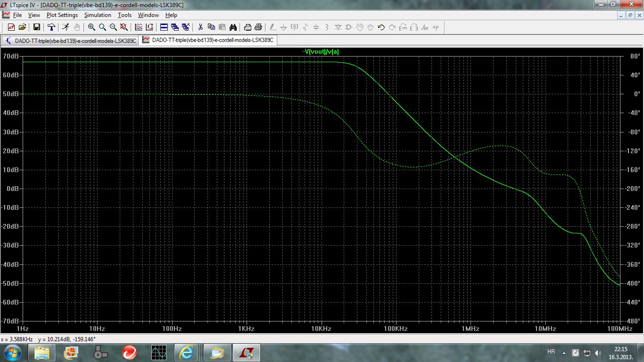Image resolution: width=644 pixels, height=362 pixels.
Task: Open the Help menu
Action: coord(171,15)
